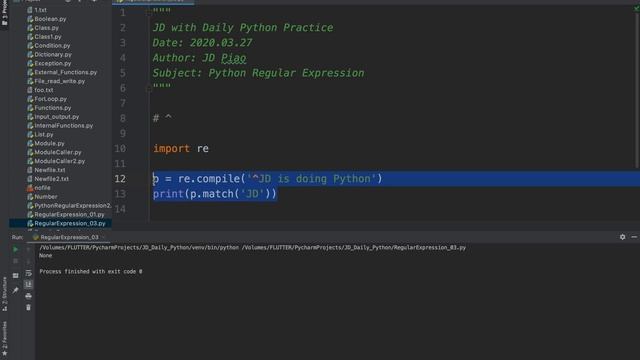Click 'Date: 2020.03.27' docstring line

[202, 43]
